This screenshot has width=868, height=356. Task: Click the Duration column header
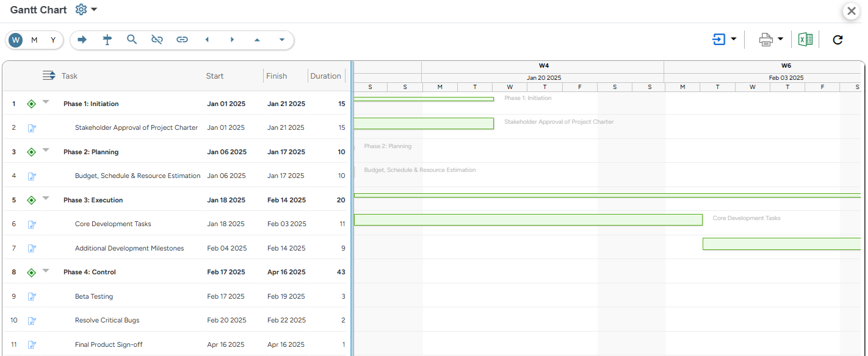(x=325, y=76)
